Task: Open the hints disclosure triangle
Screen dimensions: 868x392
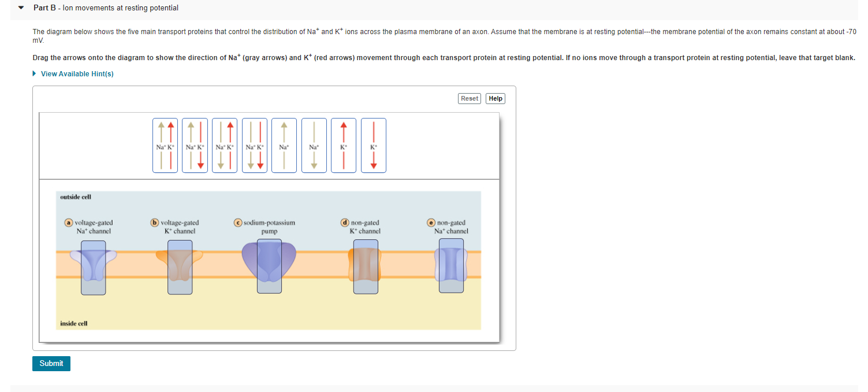Action: [x=33, y=73]
